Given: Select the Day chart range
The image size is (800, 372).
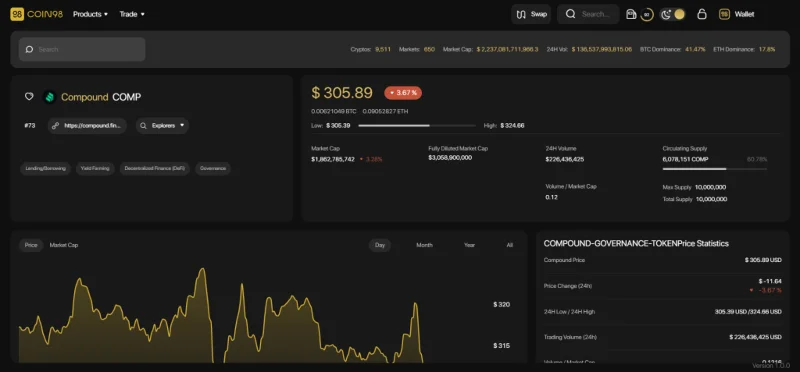Looking at the screenshot, I should pyautogui.click(x=380, y=245).
